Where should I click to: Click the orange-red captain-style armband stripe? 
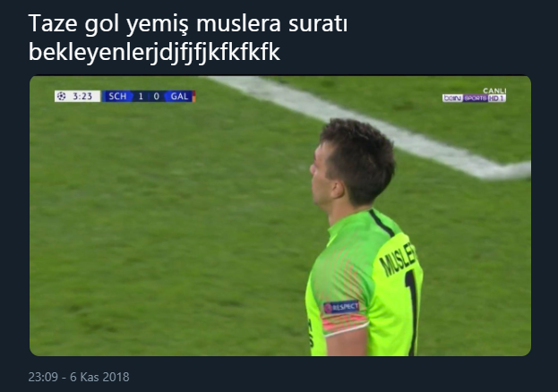click(344, 324)
